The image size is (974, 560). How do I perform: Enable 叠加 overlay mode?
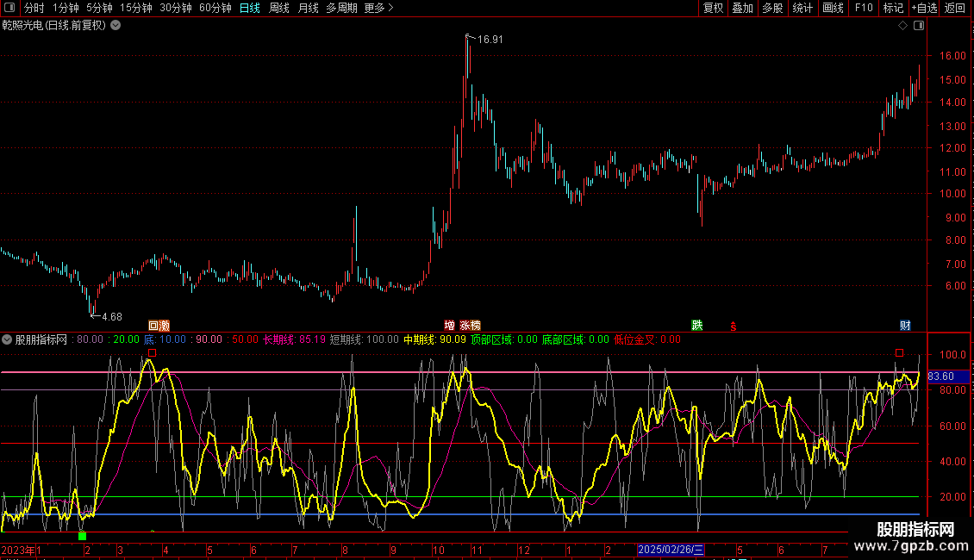pyautogui.click(x=742, y=8)
